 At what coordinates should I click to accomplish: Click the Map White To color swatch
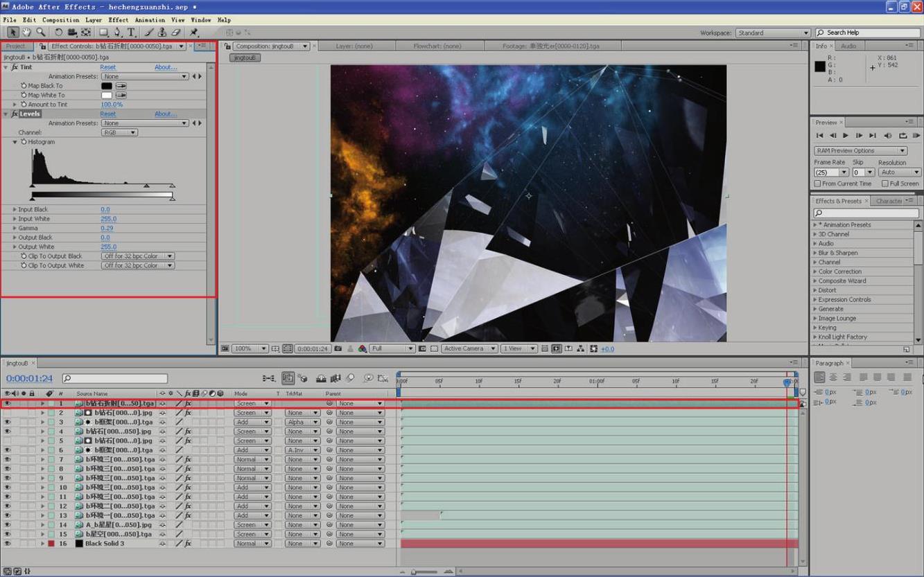(x=107, y=96)
